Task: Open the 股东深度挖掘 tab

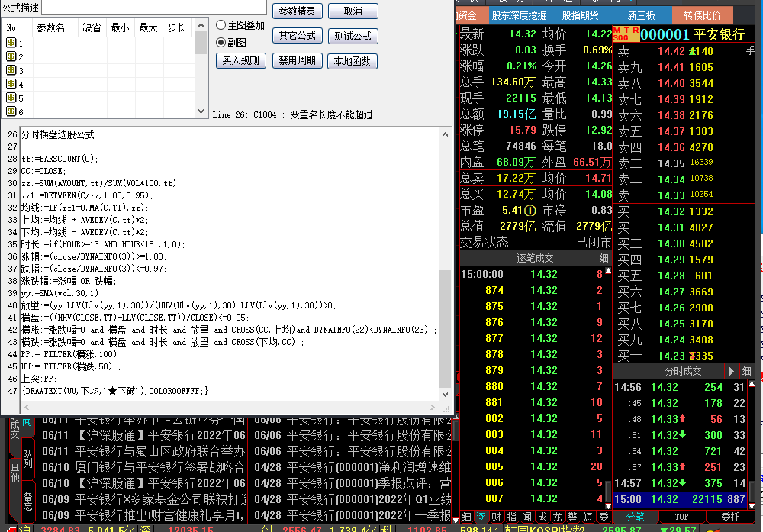Action: tap(519, 15)
